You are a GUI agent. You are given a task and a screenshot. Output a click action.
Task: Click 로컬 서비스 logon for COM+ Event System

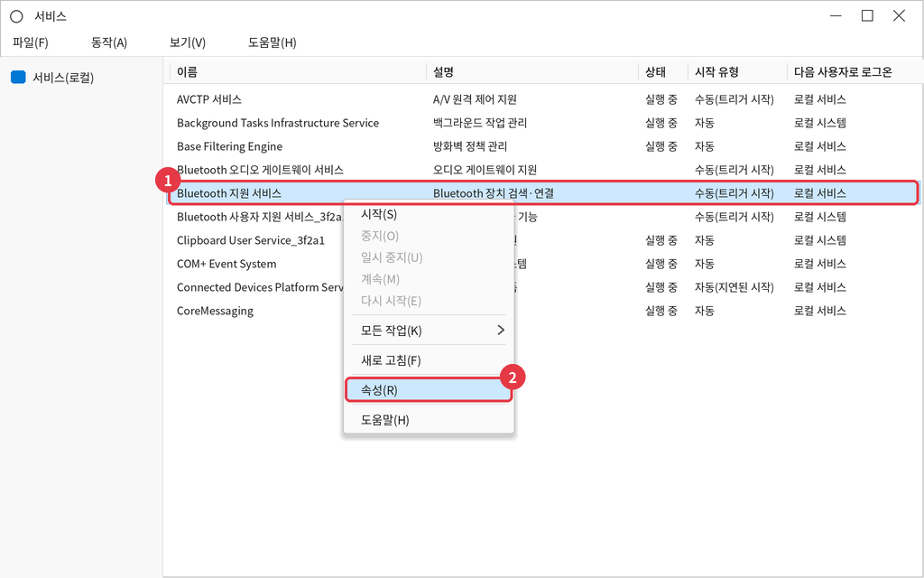[x=820, y=264]
